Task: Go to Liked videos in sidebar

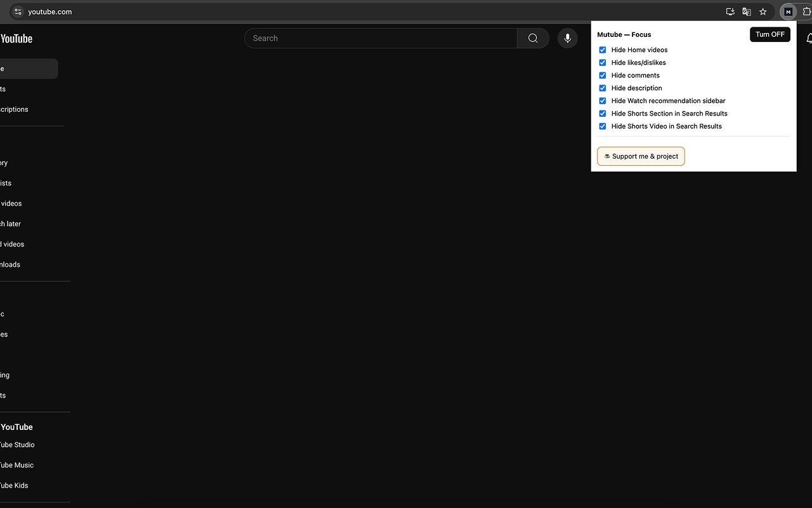Action: pyautogui.click(x=11, y=244)
